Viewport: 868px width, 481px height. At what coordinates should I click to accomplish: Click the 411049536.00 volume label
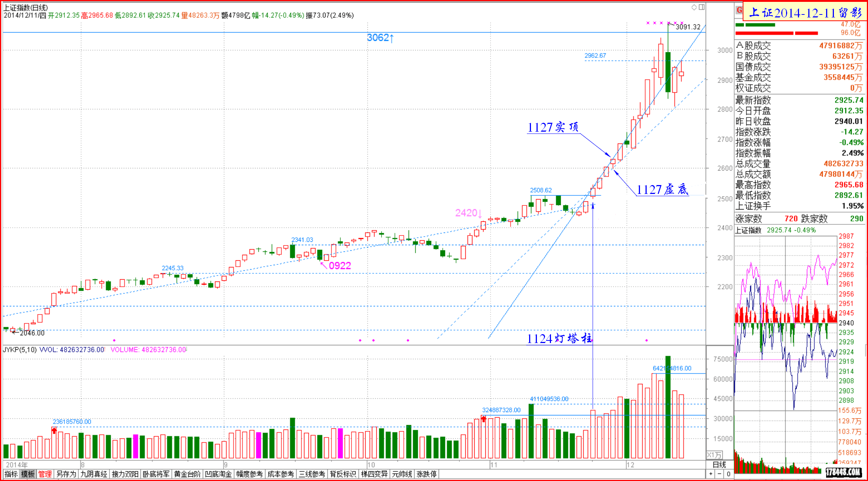pos(549,399)
